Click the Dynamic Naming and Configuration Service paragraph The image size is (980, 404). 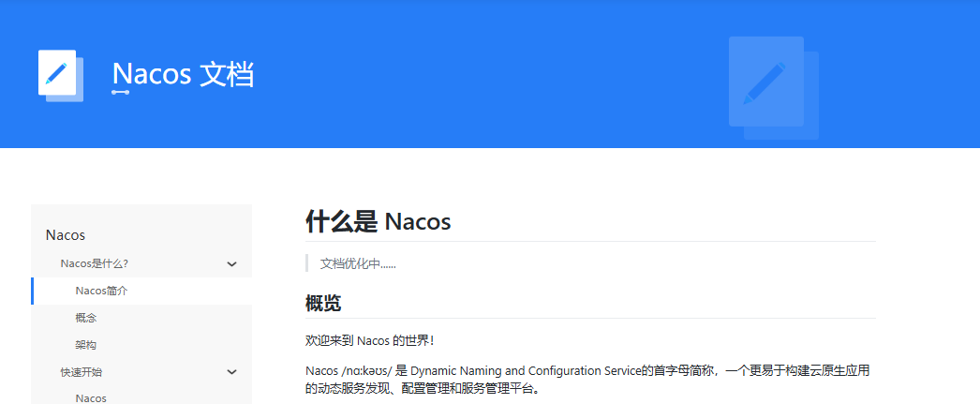tap(587, 380)
